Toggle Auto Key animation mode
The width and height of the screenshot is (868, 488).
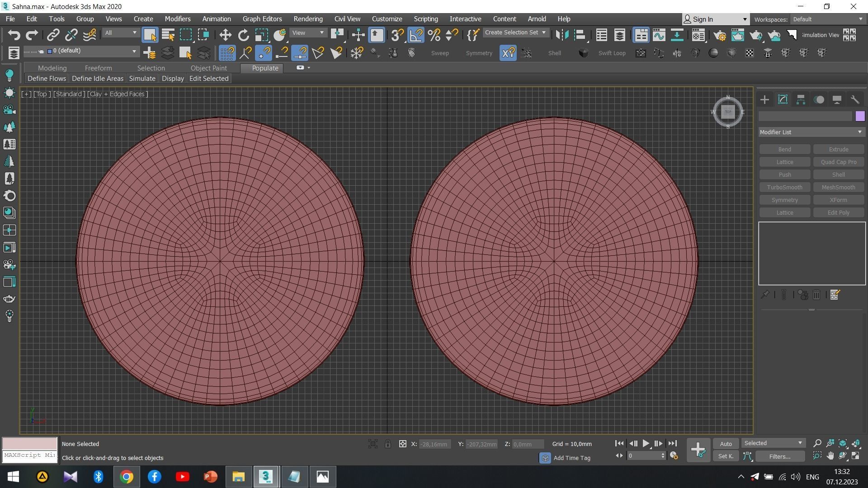(x=726, y=444)
